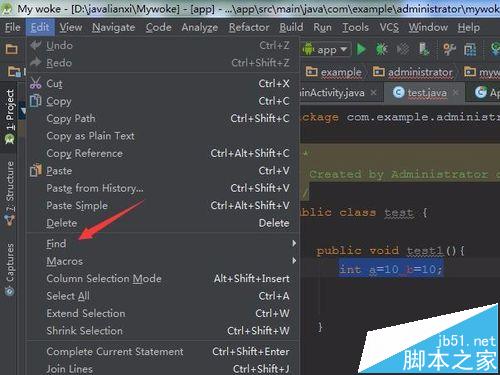Click the test1 method name

tap(425, 250)
